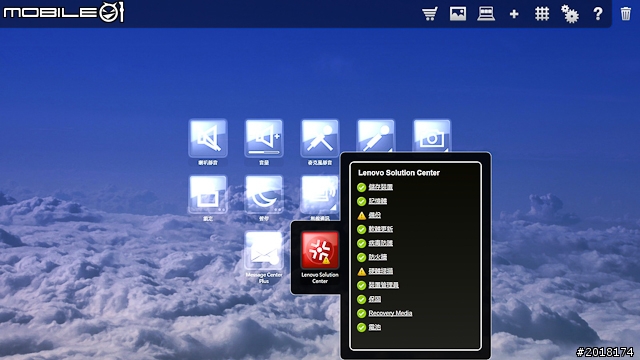Open Recovery Media link

pyautogui.click(x=390, y=313)
